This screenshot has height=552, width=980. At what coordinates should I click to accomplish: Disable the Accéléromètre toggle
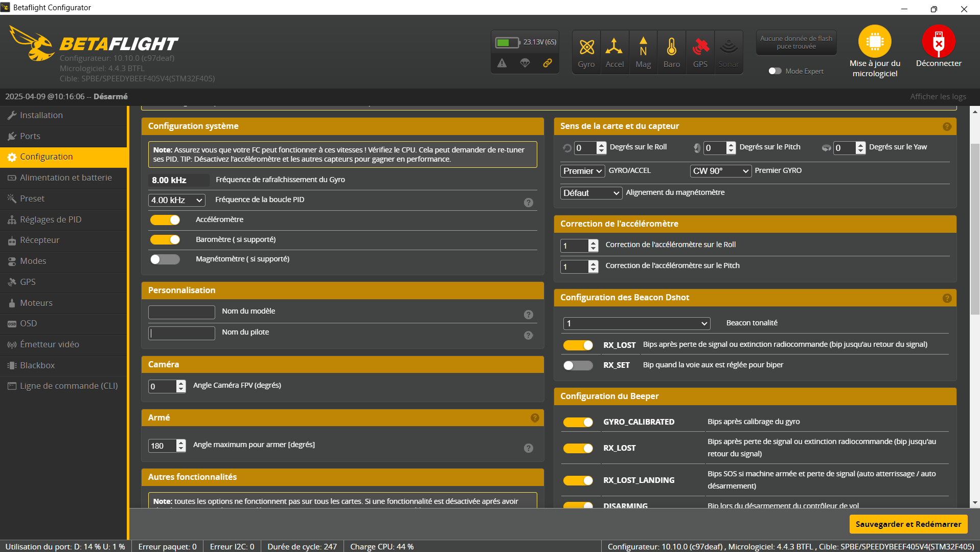coord(165,220)
